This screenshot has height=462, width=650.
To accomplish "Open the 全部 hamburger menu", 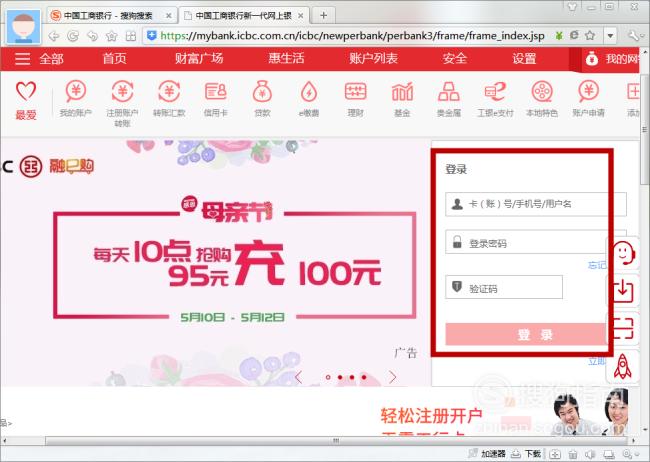I will (39, 58).
